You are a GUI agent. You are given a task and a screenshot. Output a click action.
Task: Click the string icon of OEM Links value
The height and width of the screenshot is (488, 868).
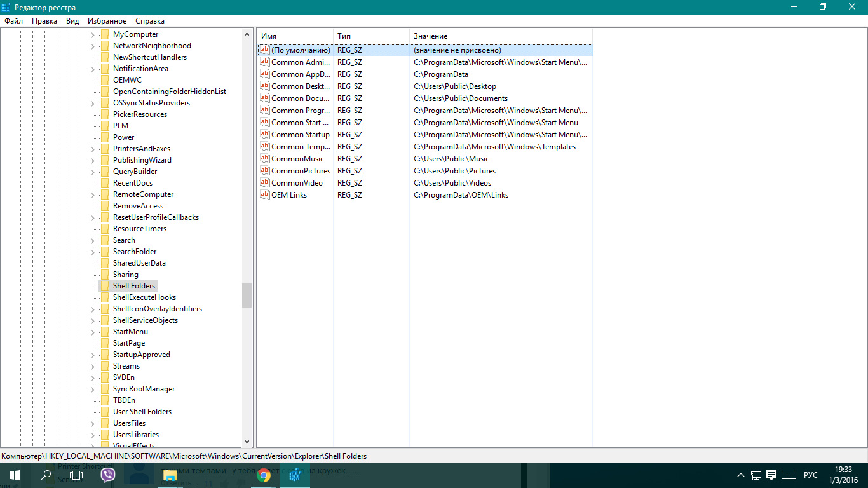coord(265,194)
